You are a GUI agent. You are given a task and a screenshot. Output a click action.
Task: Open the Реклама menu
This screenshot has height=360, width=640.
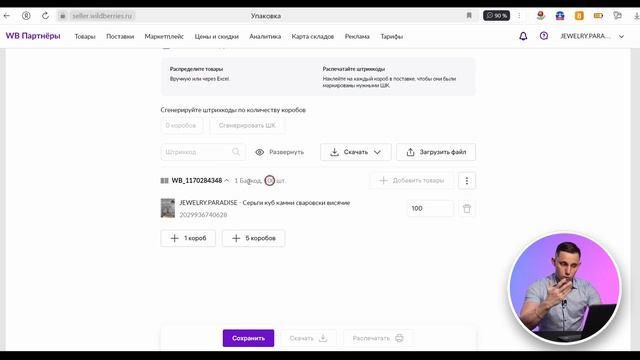click(357, 36)
